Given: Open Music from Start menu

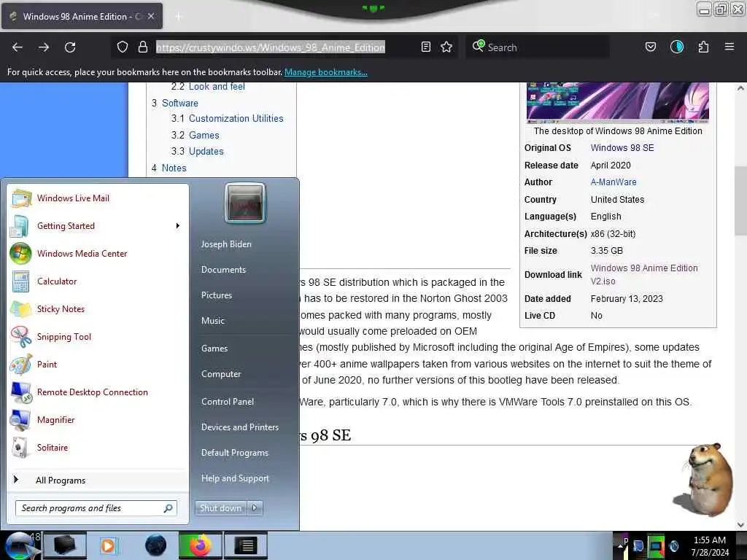Looking at the screenshot, I should click(x=213, y=321).
